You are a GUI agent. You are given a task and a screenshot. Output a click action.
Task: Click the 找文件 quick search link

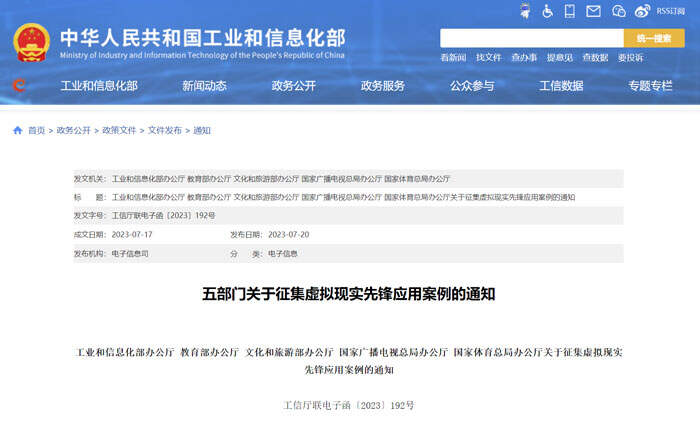(488, 58)
